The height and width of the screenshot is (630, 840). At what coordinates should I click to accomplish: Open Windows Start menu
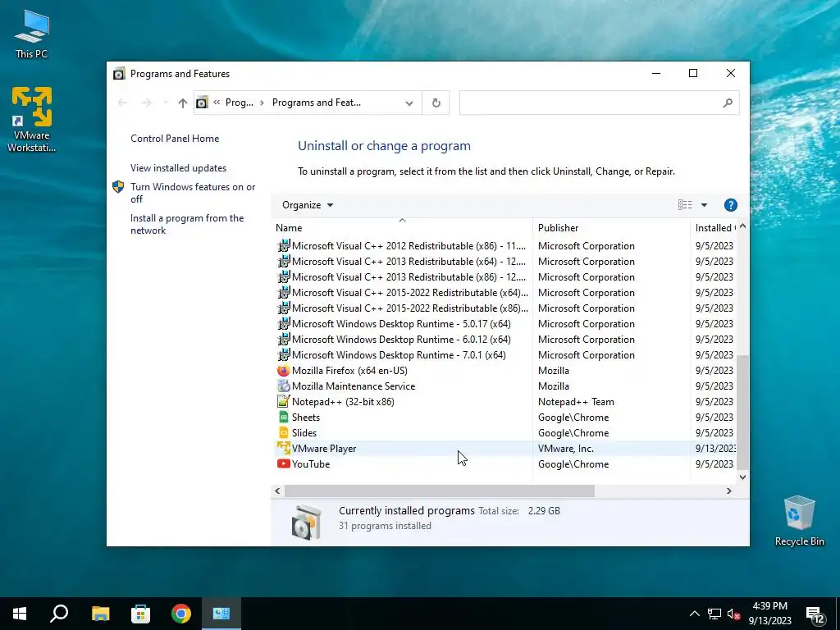20,614
